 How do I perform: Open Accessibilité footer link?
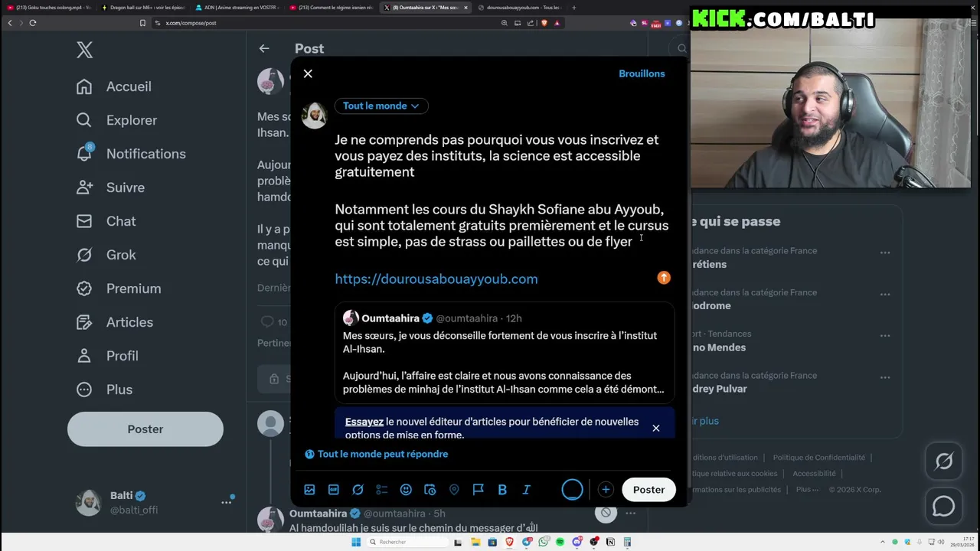tap(814, 474)
